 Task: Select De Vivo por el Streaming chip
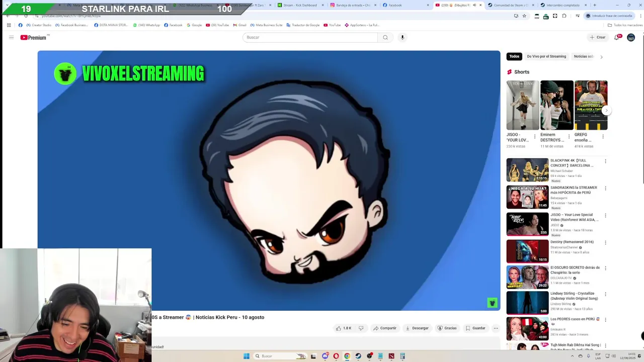click(546, 56)
